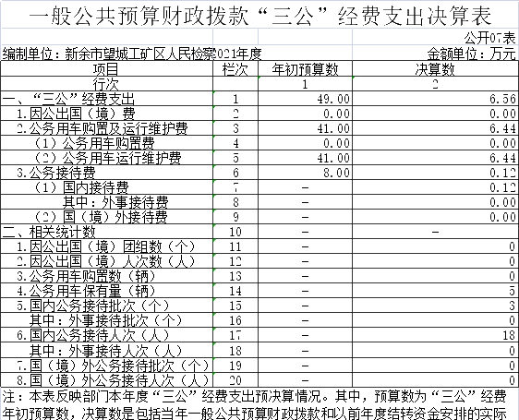This screenshot has width=519, height=420.
Task: Select the 国内接待费 row label
Action: click(x=106, y=187)
